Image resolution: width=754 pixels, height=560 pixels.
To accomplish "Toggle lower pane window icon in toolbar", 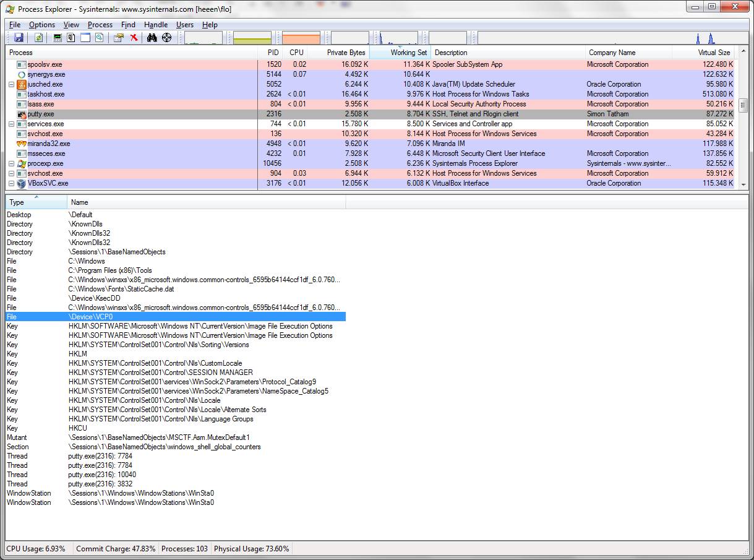I will point(85,38).
